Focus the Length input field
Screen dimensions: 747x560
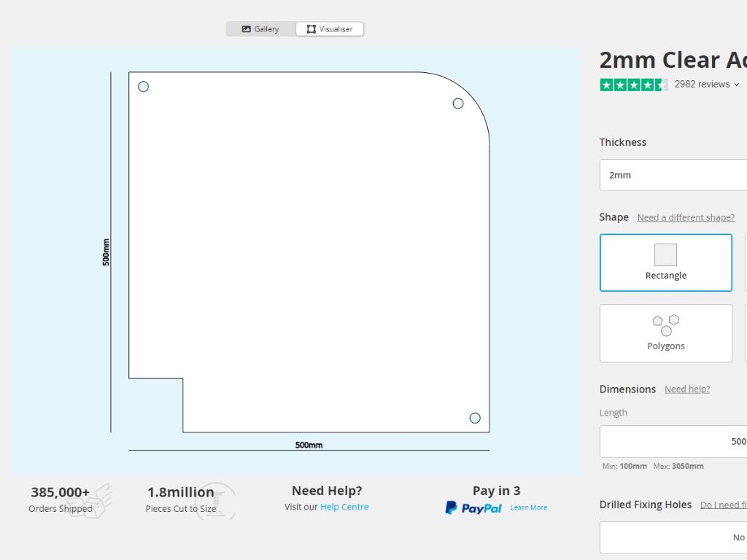673,441
